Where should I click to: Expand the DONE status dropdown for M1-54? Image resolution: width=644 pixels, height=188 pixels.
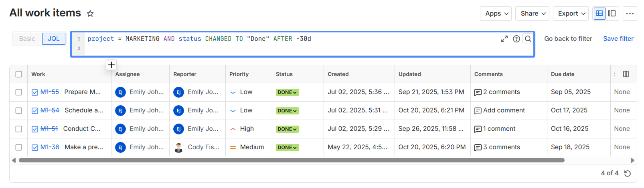tap(288, 111)
